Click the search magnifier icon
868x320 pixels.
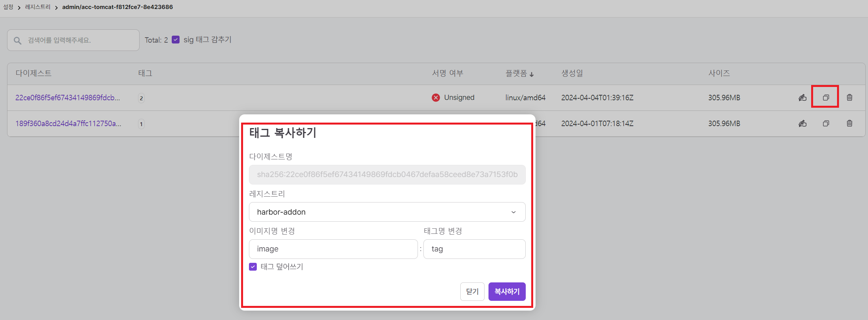click(x=18, y=40)
